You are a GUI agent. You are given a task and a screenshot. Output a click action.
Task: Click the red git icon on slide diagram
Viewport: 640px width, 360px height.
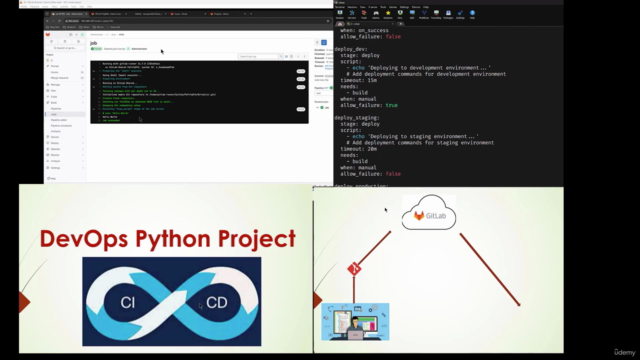[x=354, y=269]
